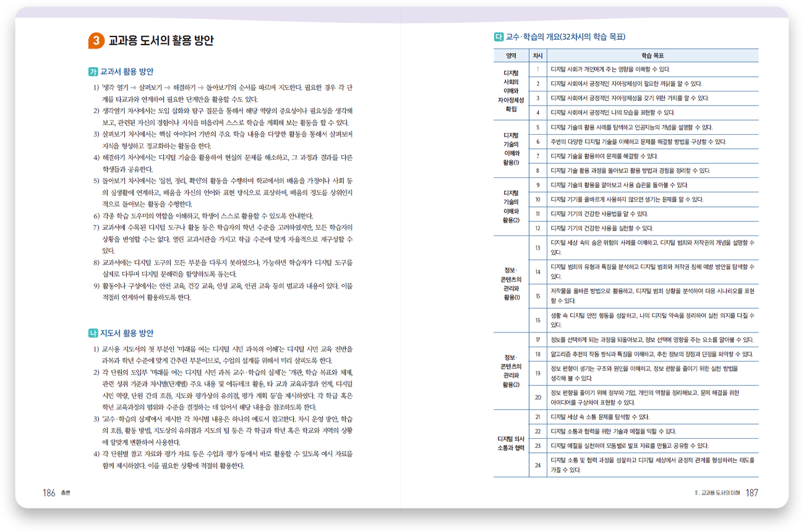Click page number 186 in the footer
Image resolution: width=804 pixels, height=532 pixels.
pos(49,493)
